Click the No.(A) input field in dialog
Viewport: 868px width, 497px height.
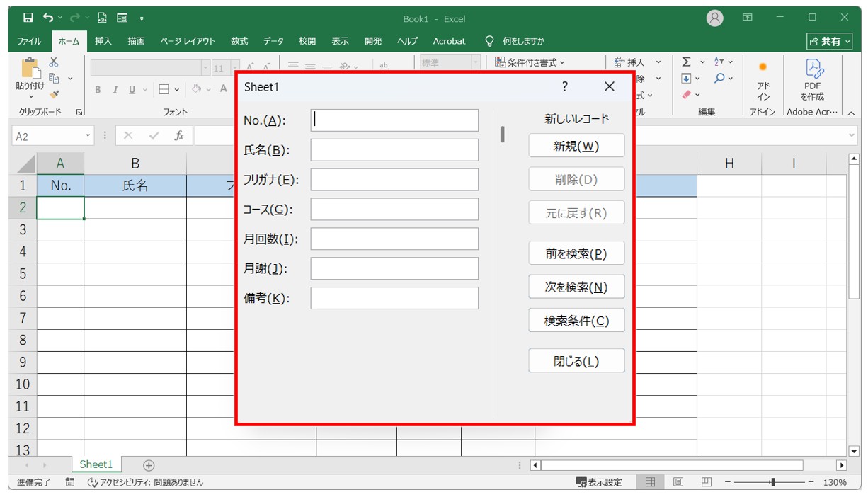click(394, 120)
